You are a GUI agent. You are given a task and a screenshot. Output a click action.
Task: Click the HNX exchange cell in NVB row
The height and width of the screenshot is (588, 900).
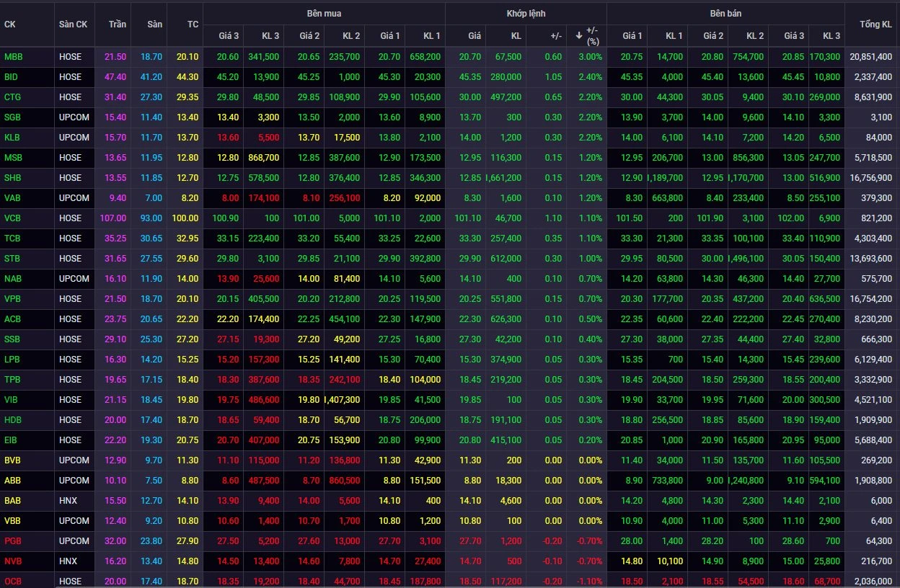click(x=69, y=561)
